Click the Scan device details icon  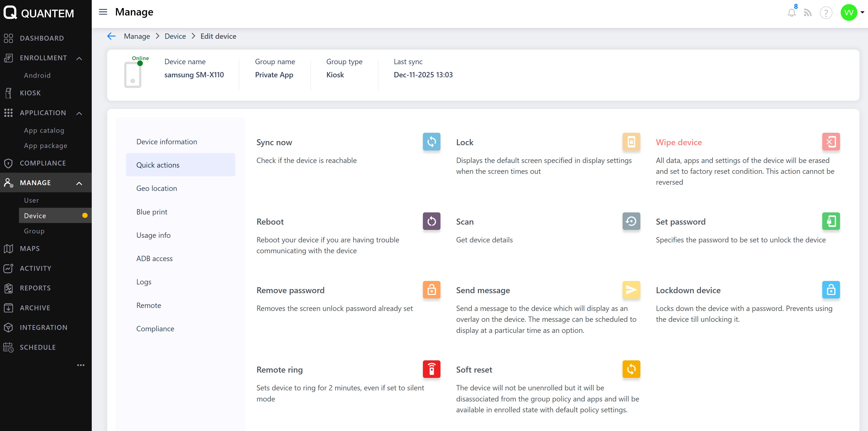[631, 221]
